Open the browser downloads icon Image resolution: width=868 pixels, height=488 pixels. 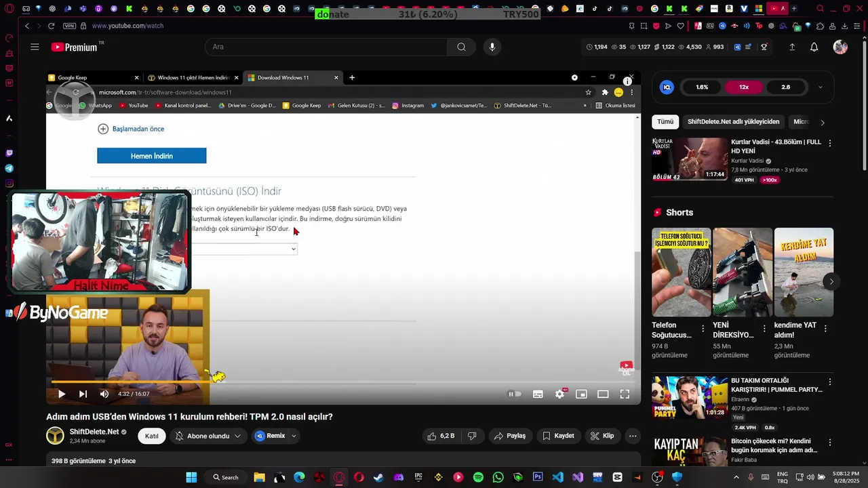coord(845,26)
